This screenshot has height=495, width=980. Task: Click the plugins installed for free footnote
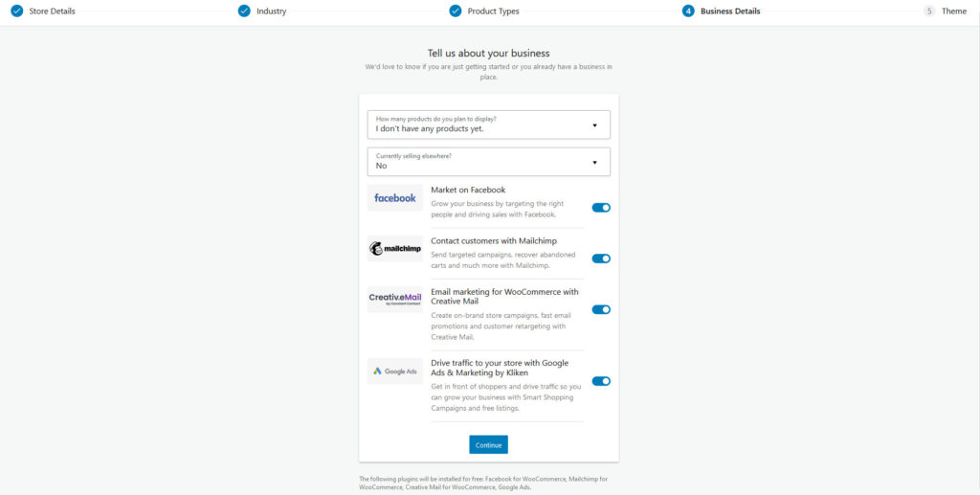point(483,484)
